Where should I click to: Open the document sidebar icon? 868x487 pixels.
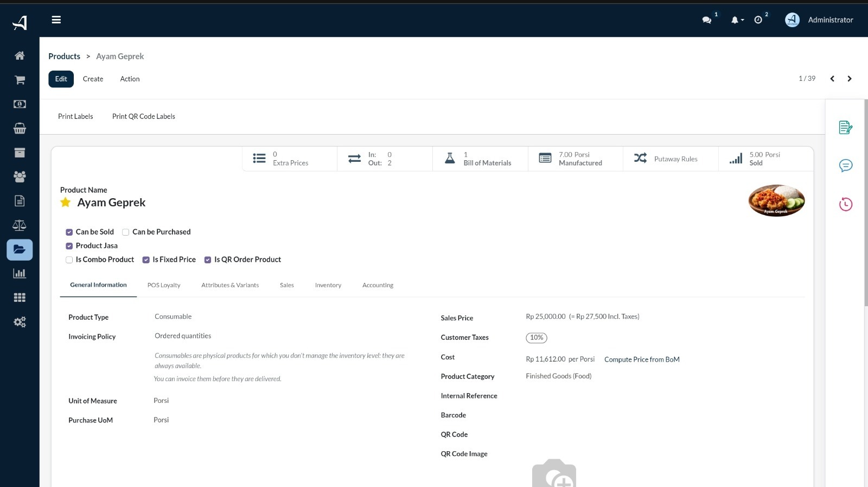(20, 201)
